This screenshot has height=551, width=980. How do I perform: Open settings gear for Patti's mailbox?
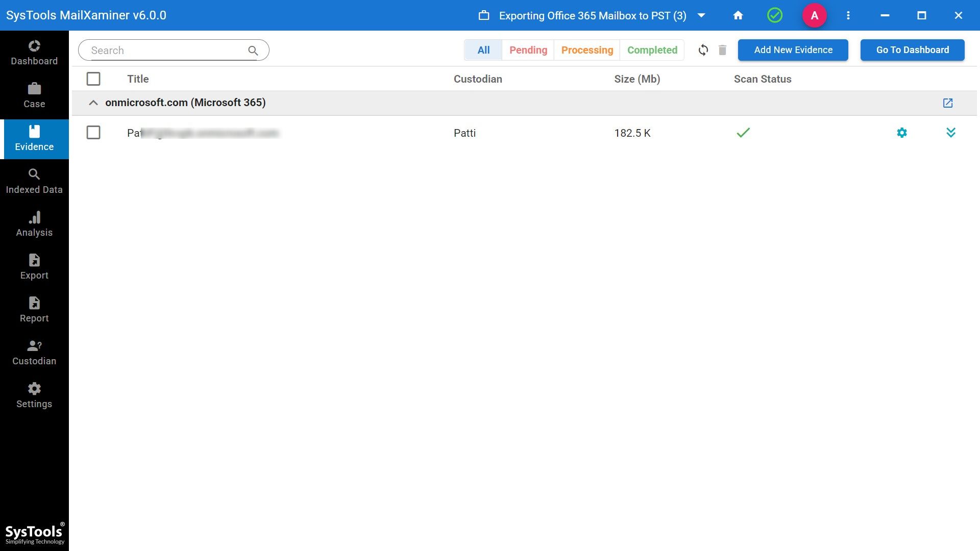point(902,133)
